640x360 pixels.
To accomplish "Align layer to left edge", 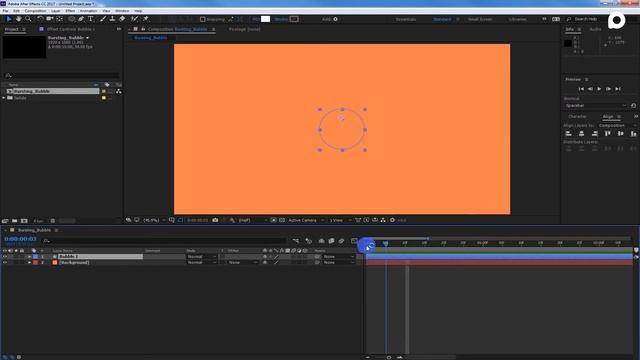I will click(568, 134).
